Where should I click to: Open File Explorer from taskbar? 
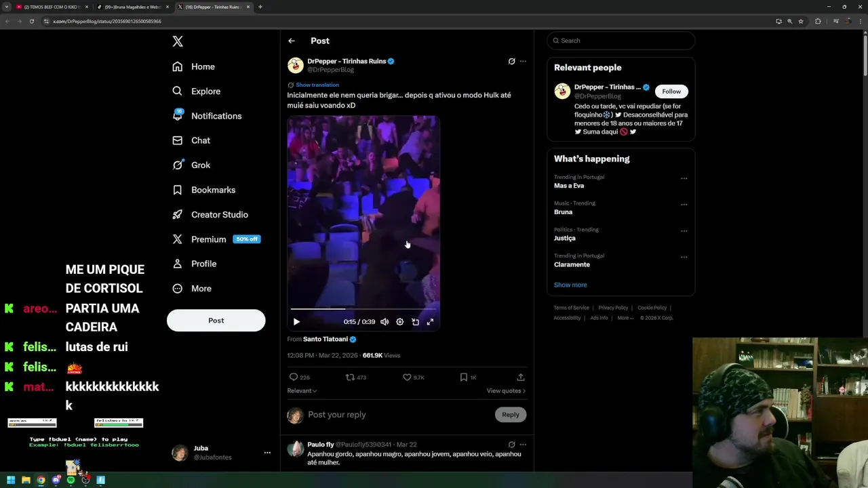point(26,480)
